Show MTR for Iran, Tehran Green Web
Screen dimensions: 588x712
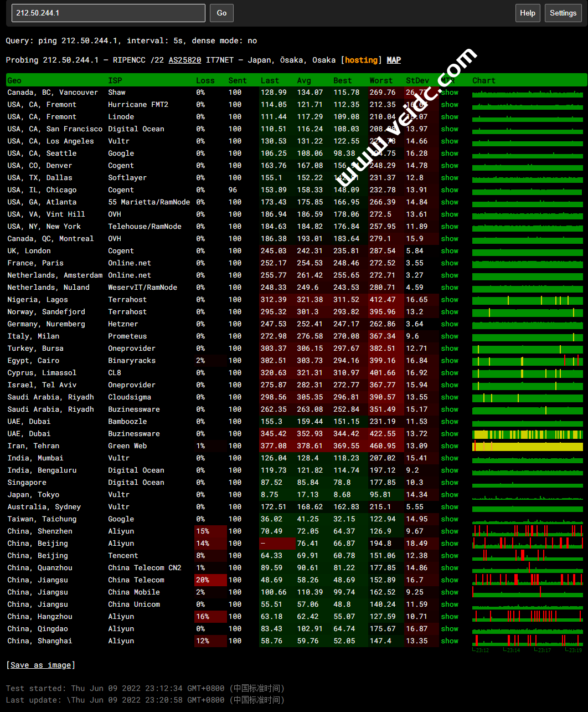point(450,446)
